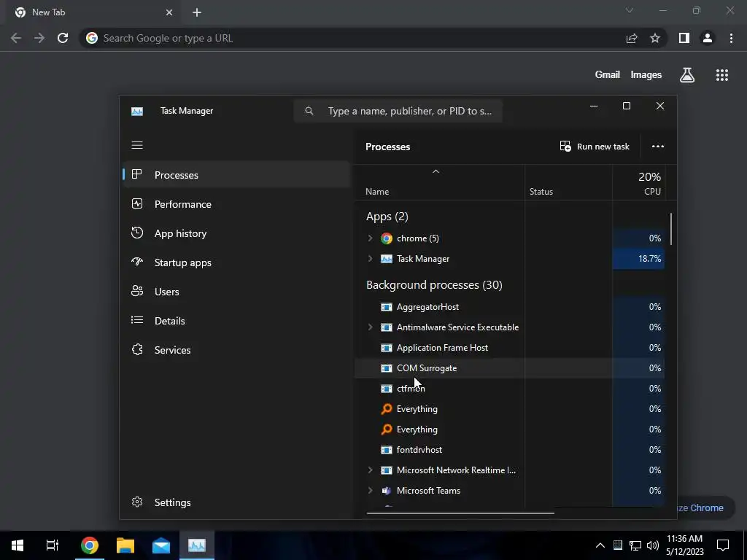Open the more options ellipsis in Task Manager
Image resolution: width=747 pixels, height=560 pixels.
pos(658,147)
